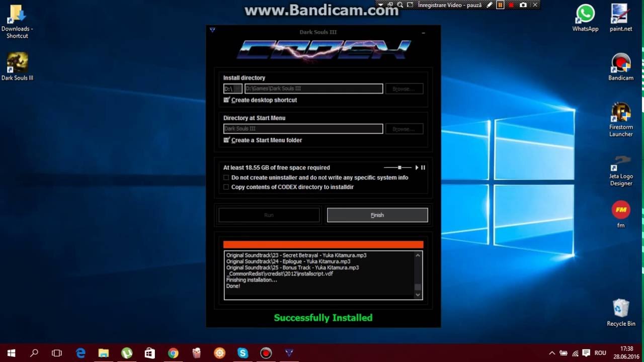Open Task View on the taskbar
Screen dimensions: 644x362
coord(57,353)
